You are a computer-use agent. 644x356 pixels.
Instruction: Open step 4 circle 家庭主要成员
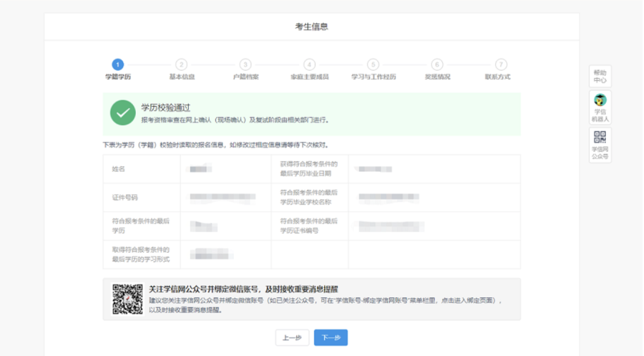tap(309, 64)
